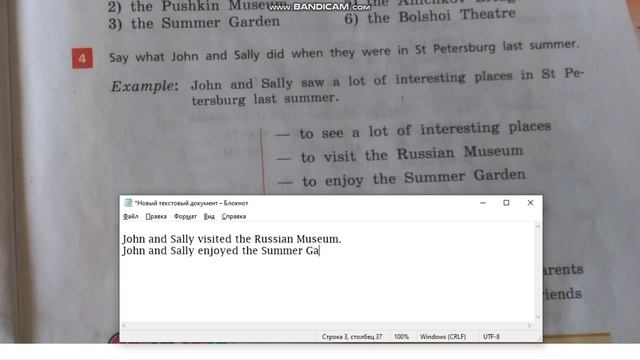Open the Формат menu

pyautogui.click(x=185, y=216)
